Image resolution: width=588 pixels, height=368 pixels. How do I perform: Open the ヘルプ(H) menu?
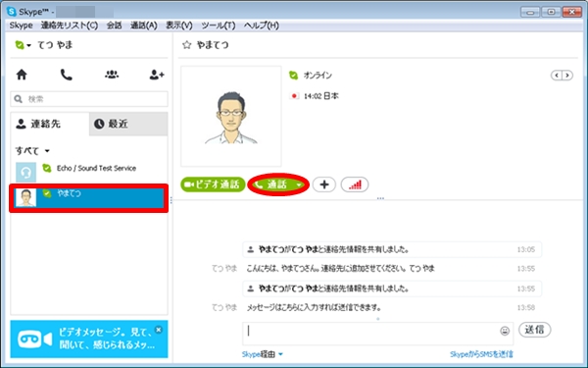262,26
